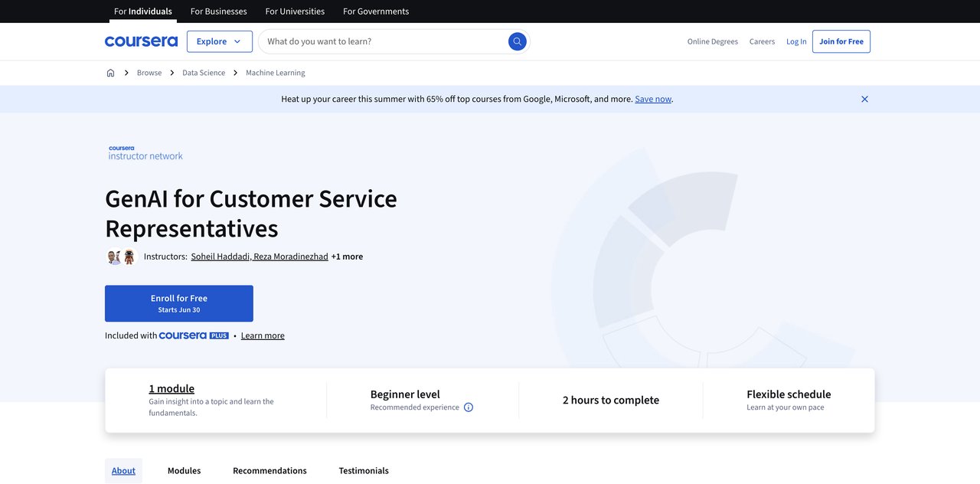This screenshot has height=484, width=980.
Task: Focus the 'What do you want to learn?' field
Action: [x=383, y=41]
